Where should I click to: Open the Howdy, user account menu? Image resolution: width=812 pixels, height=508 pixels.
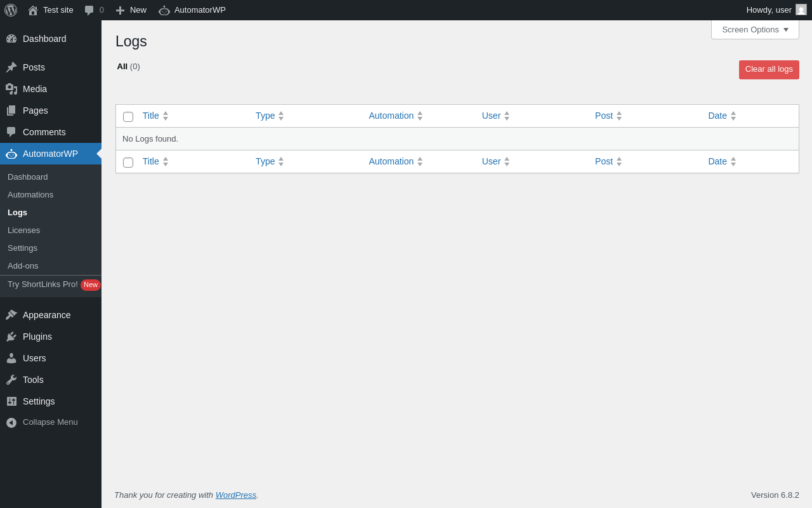pyautogui.click(x=776, y=10)
